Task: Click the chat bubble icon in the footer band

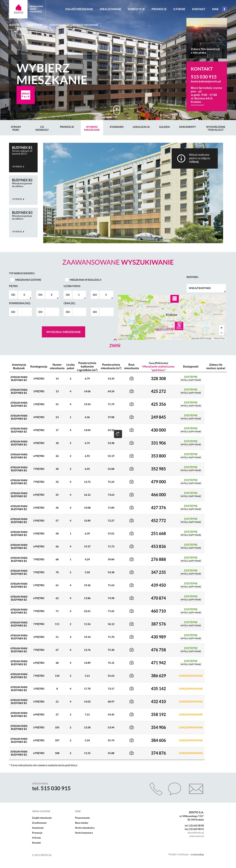Action: (174, 788)
